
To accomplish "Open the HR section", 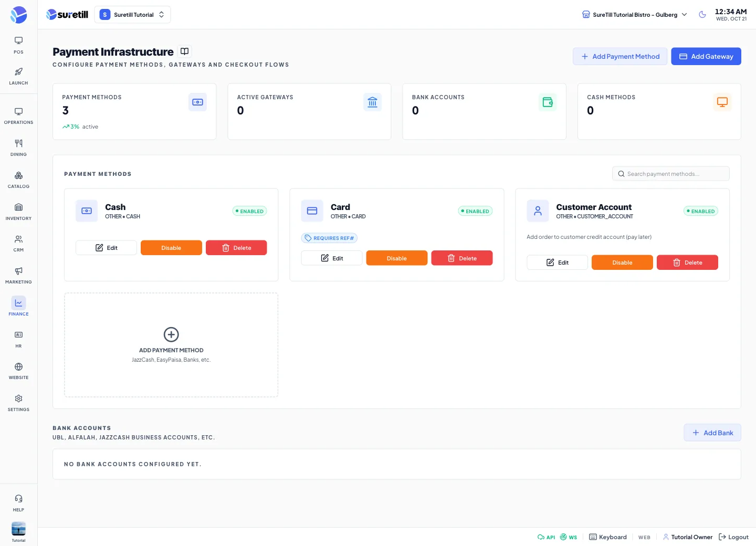I will (18, 340).
